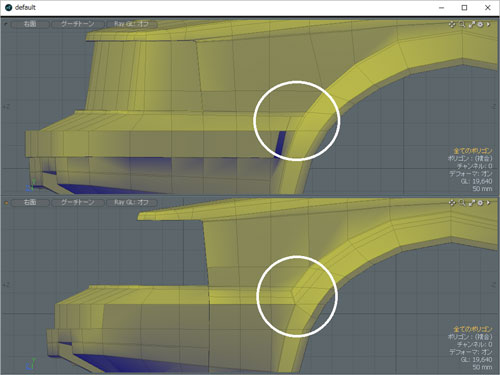Open lower viewport settings gear
Screen dimensions: 500x375
click(480, 203)
